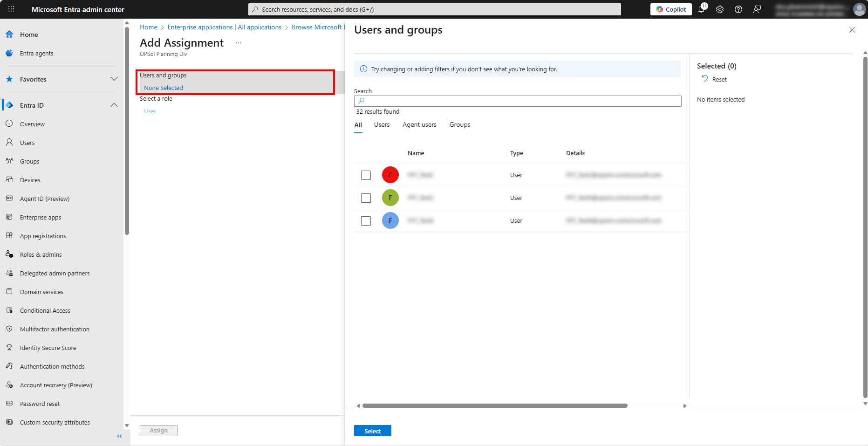This screenshot has height=446, width=868.
Task: Click the Users and groups search field
Action: tap(517, 101)
